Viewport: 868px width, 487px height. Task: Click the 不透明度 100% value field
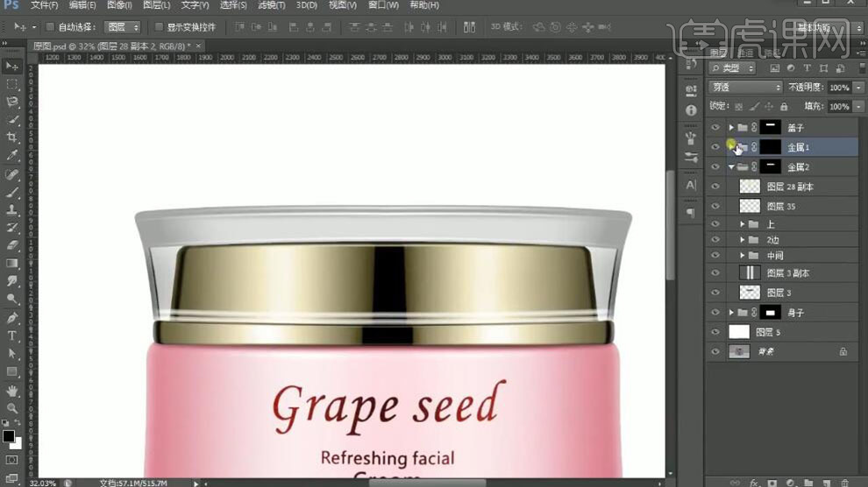[840, 88]
